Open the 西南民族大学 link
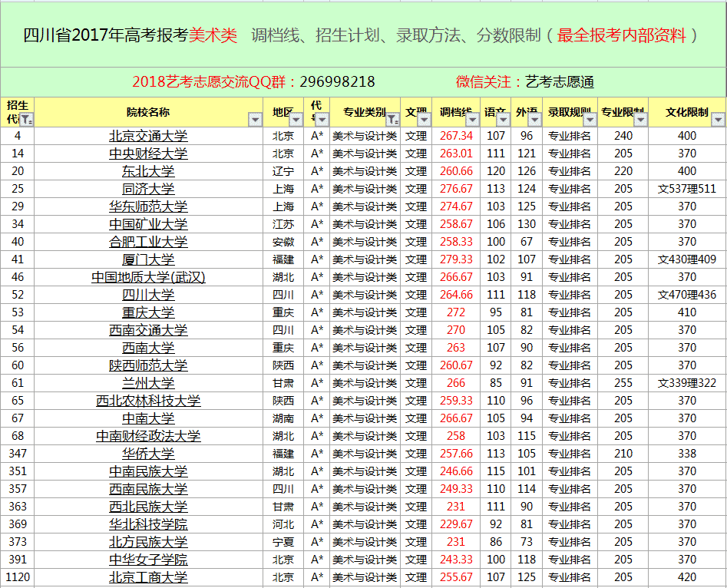 tap(148, 489)
